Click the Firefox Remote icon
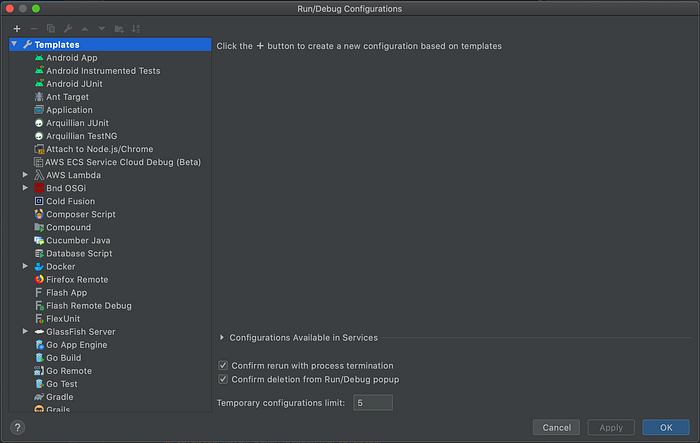Viewport: 700px width, 443px height. [39, 280]
